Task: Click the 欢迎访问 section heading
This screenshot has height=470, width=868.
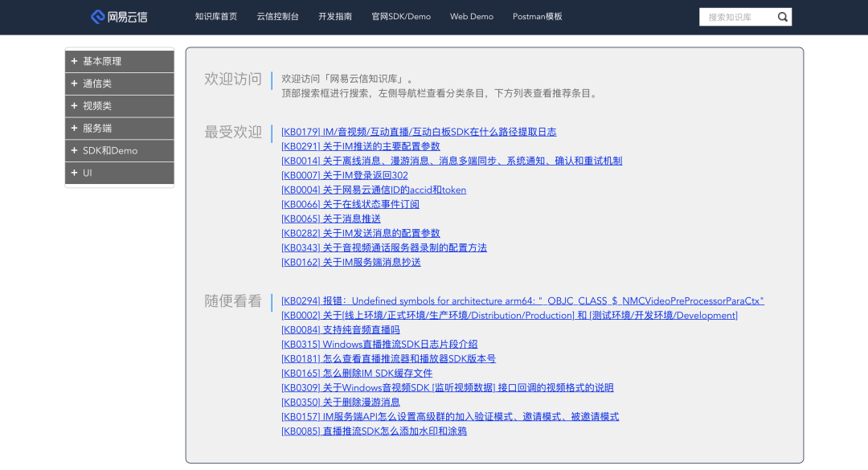Action: [x=233, y=80]
